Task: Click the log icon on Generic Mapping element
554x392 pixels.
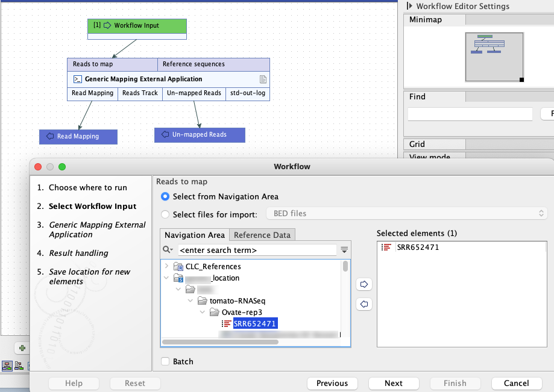Action: [x=263, y=78]
